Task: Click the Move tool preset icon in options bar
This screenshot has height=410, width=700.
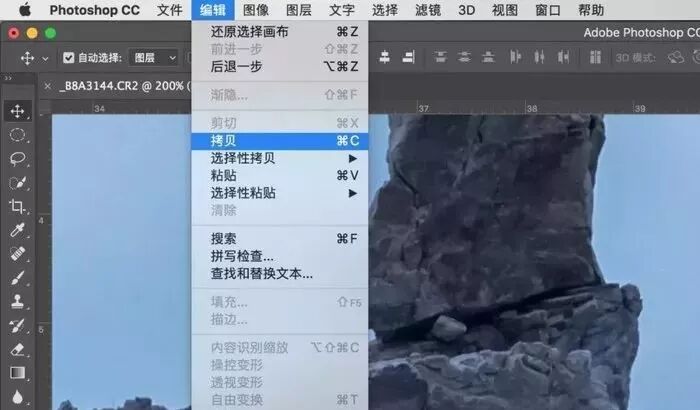Action: click(x=27, y=58)
